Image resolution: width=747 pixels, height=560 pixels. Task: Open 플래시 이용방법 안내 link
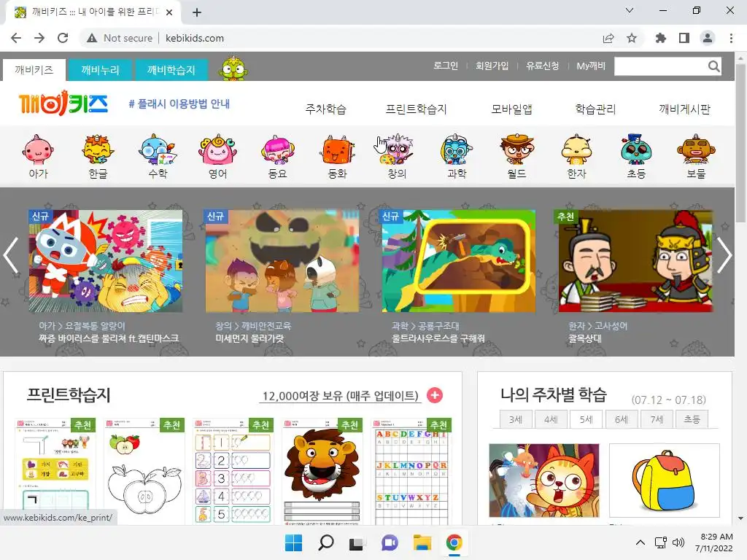(179, 104)
